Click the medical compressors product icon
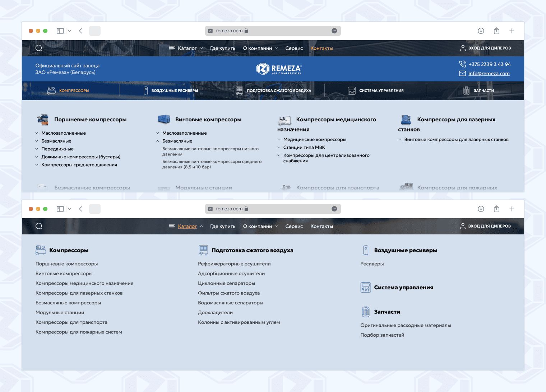The height and width of the screenshot is (392, 546). click(284, 120)
